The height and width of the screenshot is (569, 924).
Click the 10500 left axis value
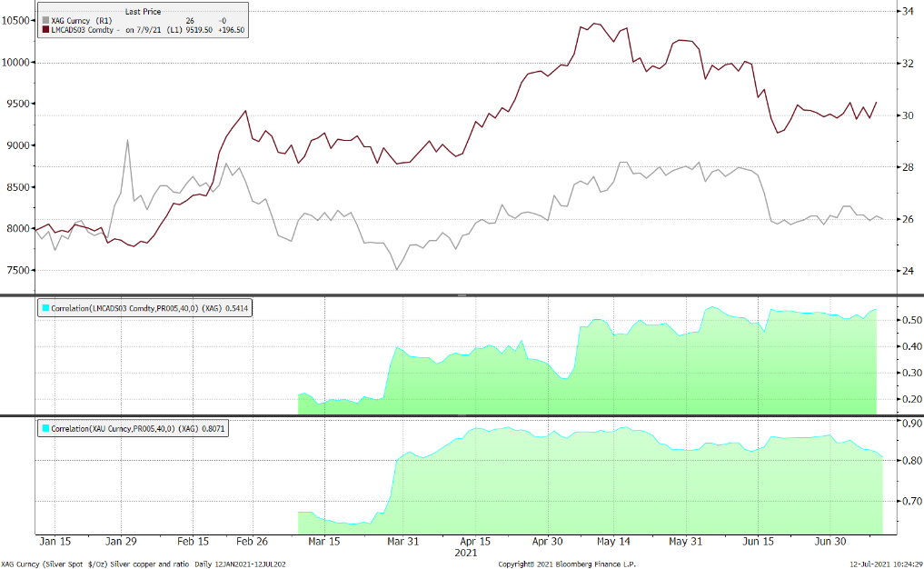click(x=16, y=21)
